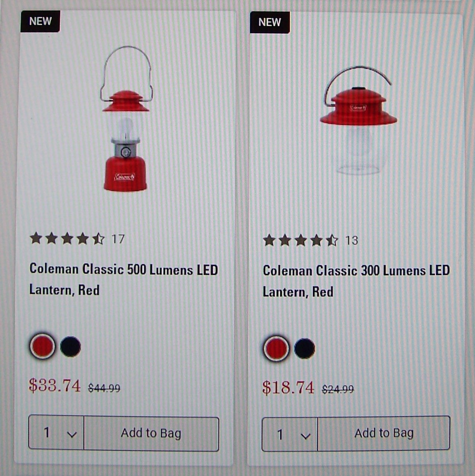Image resolution: width=475 pixels, height=476 pixels.
Task: Open the 17 reviews count
Action: (118, 239)
